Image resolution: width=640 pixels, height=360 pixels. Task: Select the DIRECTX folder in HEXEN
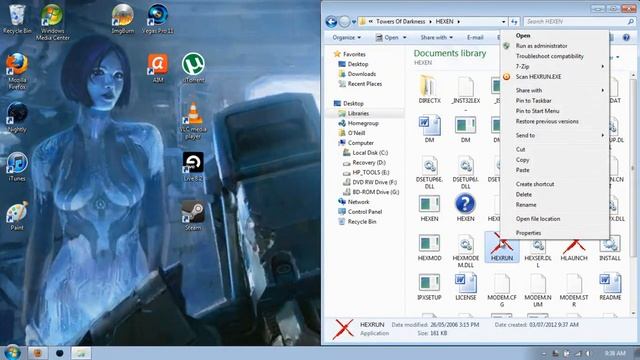pyautogui.click(x=429, y=89)
